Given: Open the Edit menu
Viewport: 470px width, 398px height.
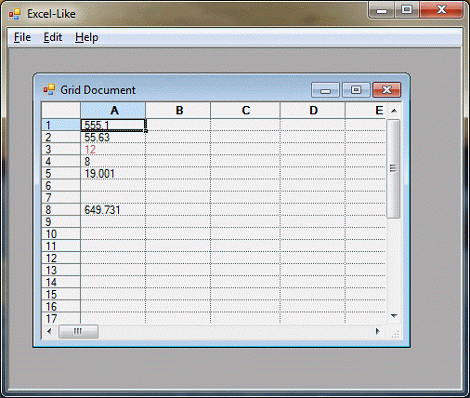Looking at the screenshot, I should pos(53,37).
